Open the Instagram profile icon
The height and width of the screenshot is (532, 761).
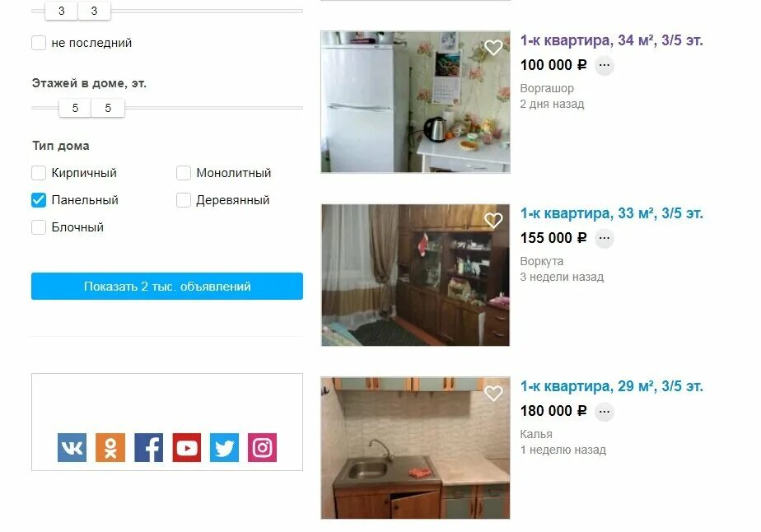(x=262, y=447)
